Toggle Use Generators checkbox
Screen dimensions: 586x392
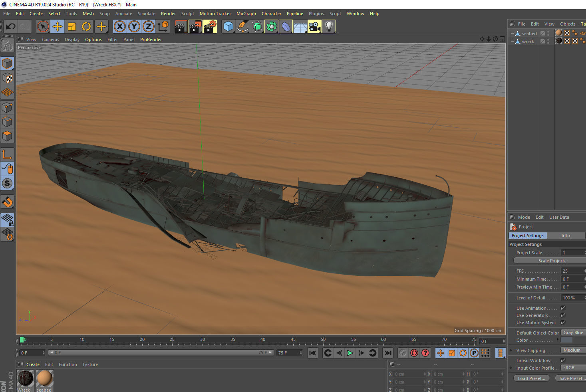point(563,315)
